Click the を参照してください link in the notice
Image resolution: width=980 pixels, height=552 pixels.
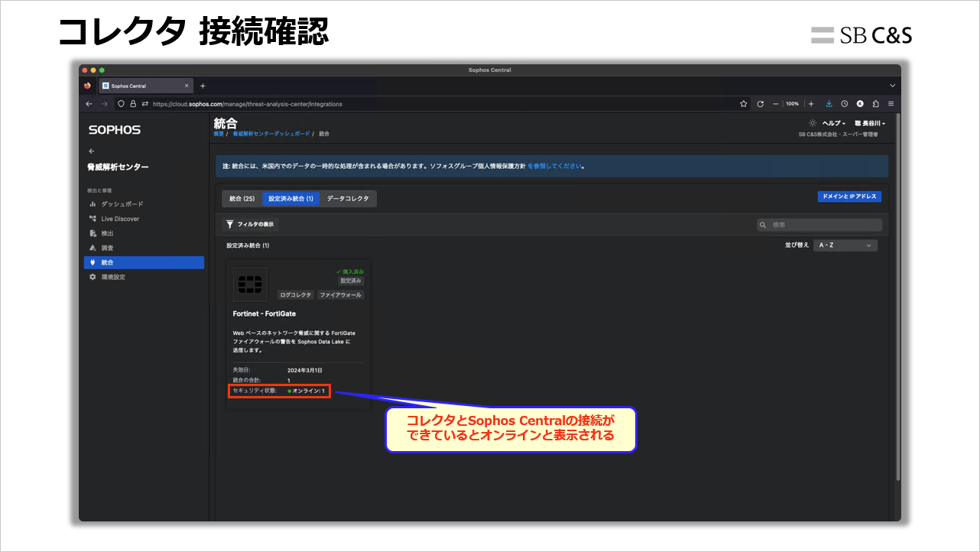click(554, 166)
